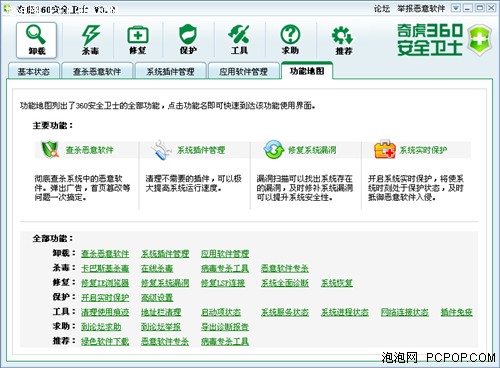Click the 求助 question mark icon
The height and width of the screenshot is (368, 500).
pos(290,40)
